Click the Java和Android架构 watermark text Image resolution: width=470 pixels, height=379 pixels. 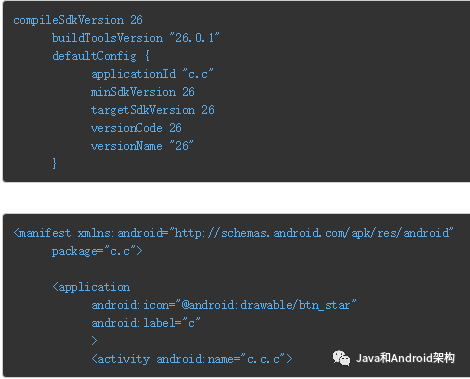(x=405, y=358)
